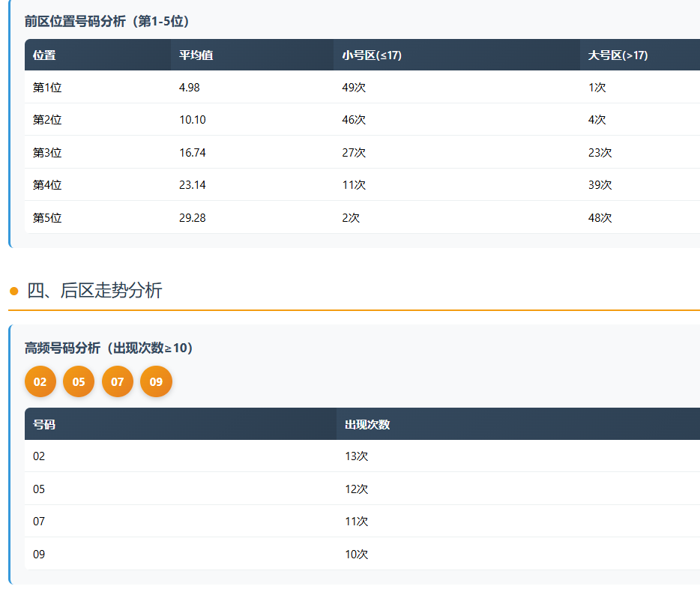
Task: Select the 13次 occurrence count cell
Action: (356, 456)
